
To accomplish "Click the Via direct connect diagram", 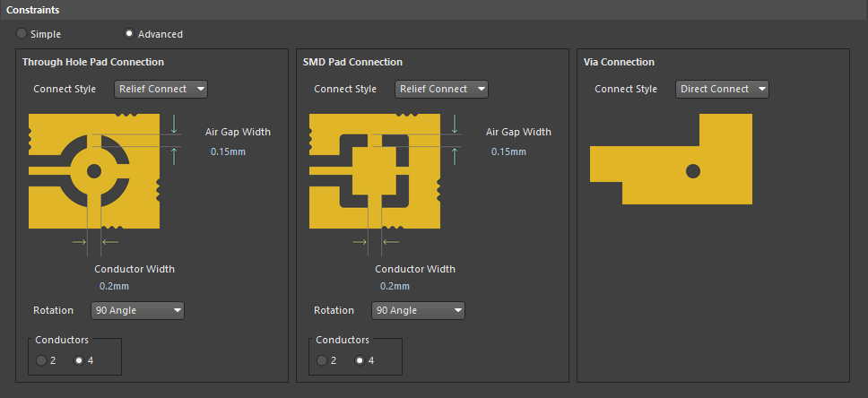I will click(x=671, y=159).
